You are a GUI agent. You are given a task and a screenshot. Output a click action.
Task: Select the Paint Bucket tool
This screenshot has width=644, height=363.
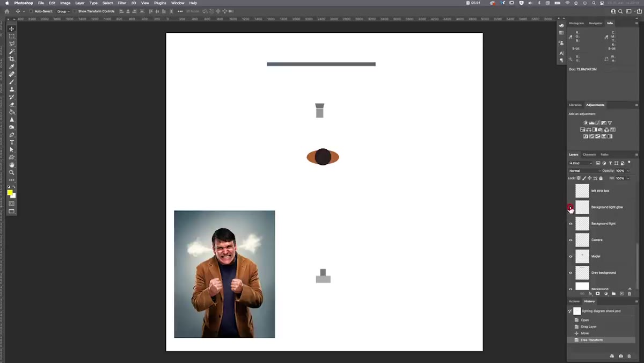[12, 112]
